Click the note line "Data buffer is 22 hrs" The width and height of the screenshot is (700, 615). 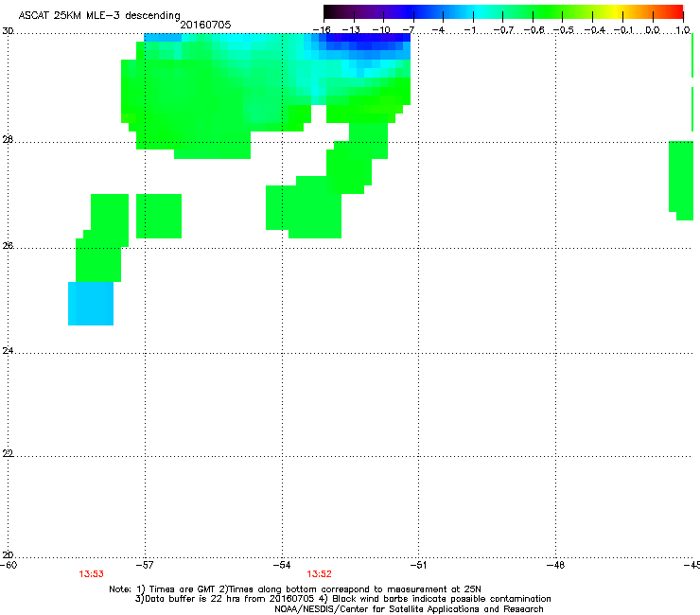(342, 599)
